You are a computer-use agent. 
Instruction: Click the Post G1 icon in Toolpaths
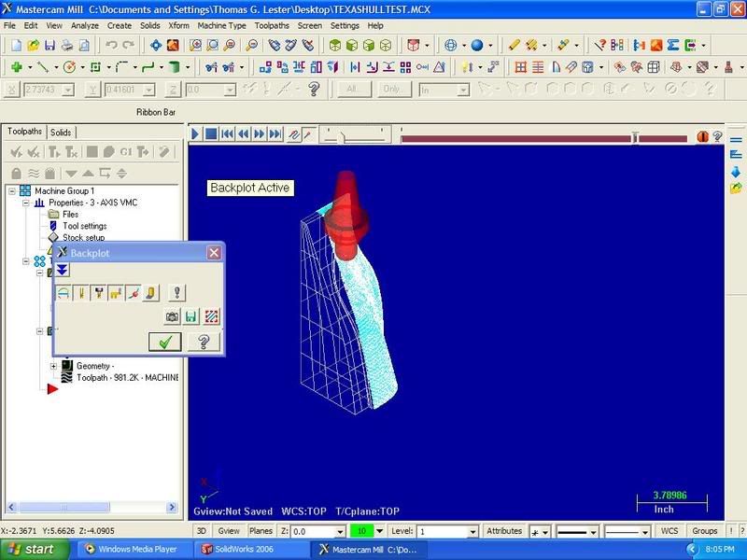tap(126, 152)
